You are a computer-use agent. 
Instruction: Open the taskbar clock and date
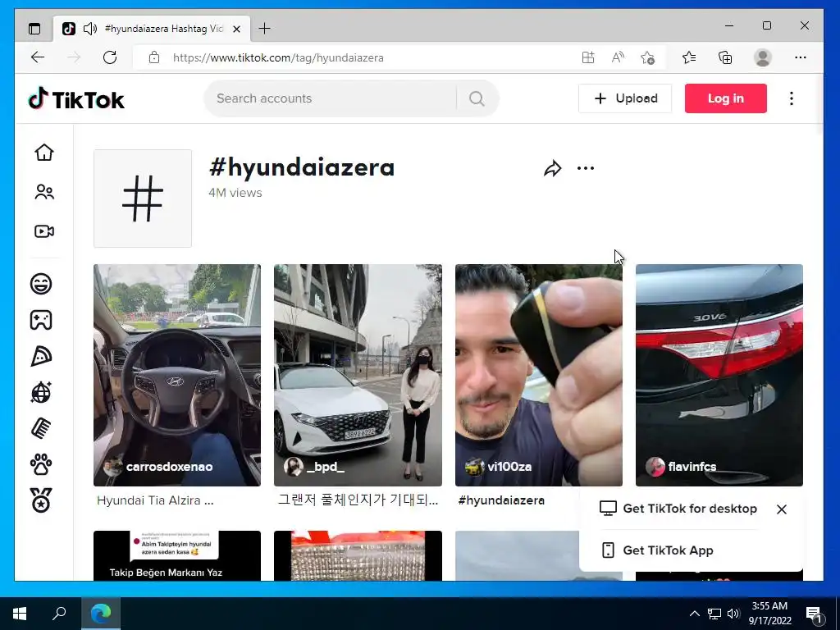point(769,614)
